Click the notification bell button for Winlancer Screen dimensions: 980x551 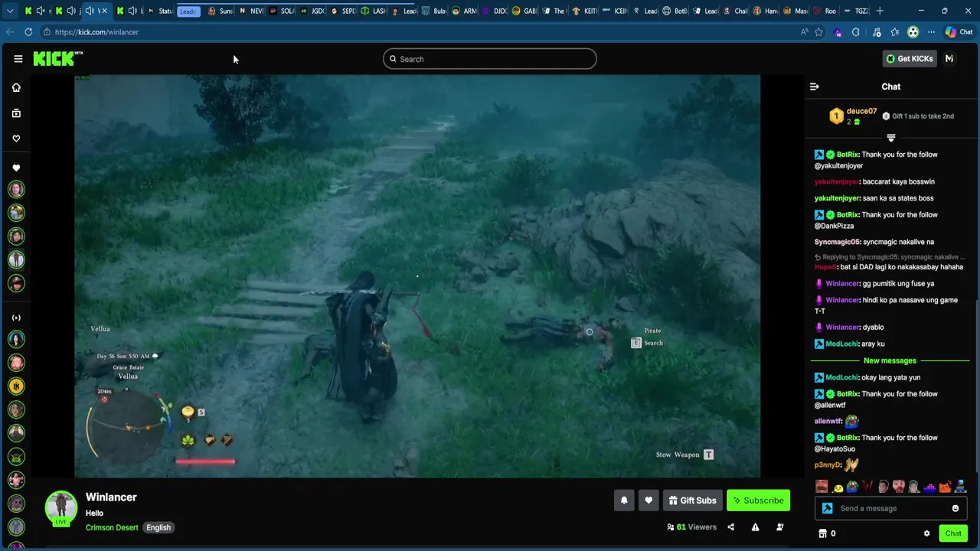click(x=624, y=500)
